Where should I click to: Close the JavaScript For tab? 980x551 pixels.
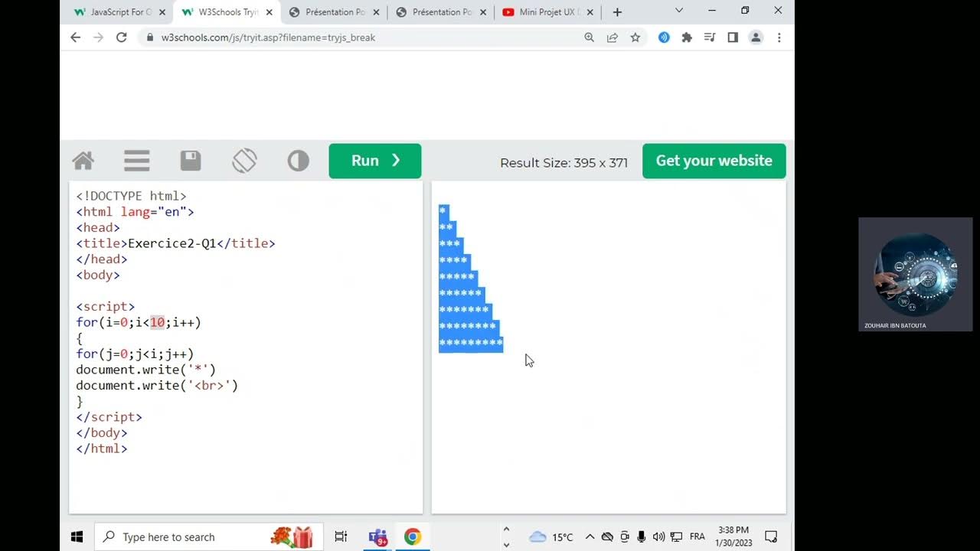point(162,12)
